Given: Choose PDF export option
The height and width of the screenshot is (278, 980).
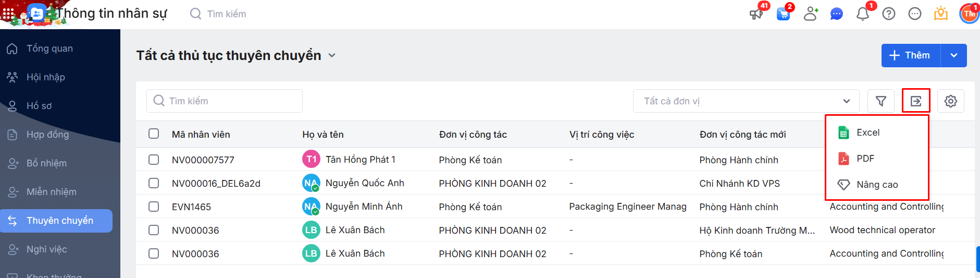Looking at the screenshot, I should 865,159.
